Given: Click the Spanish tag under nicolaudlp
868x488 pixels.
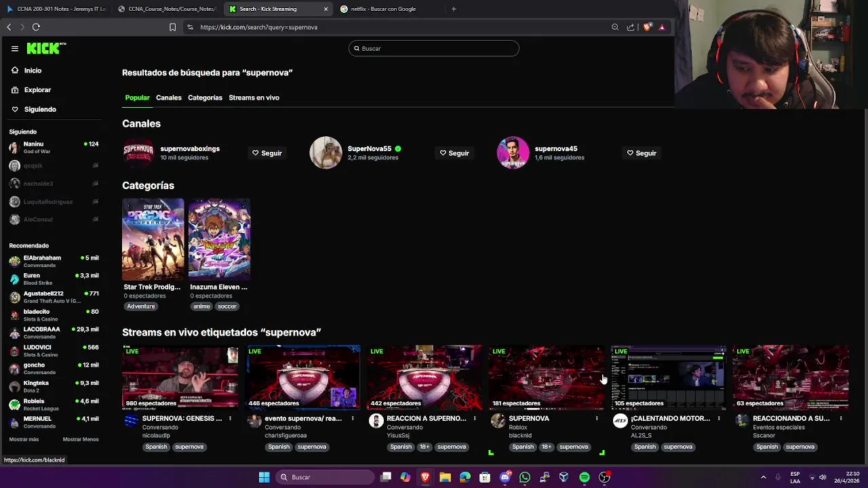Looking at the screenshot, I should pos(155,447).
